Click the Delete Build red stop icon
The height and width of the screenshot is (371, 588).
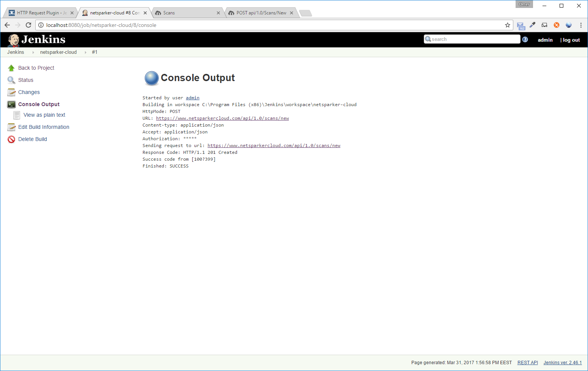coord(11,139)
